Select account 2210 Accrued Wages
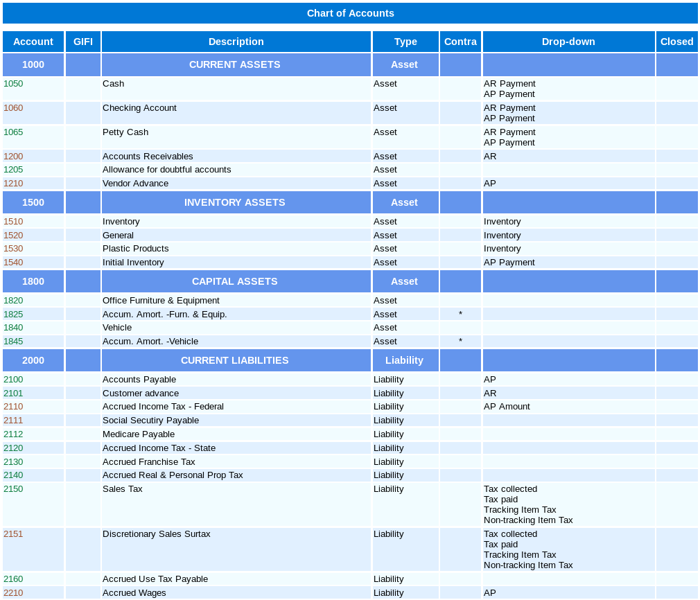700x600 pixels. pos(13,593)
